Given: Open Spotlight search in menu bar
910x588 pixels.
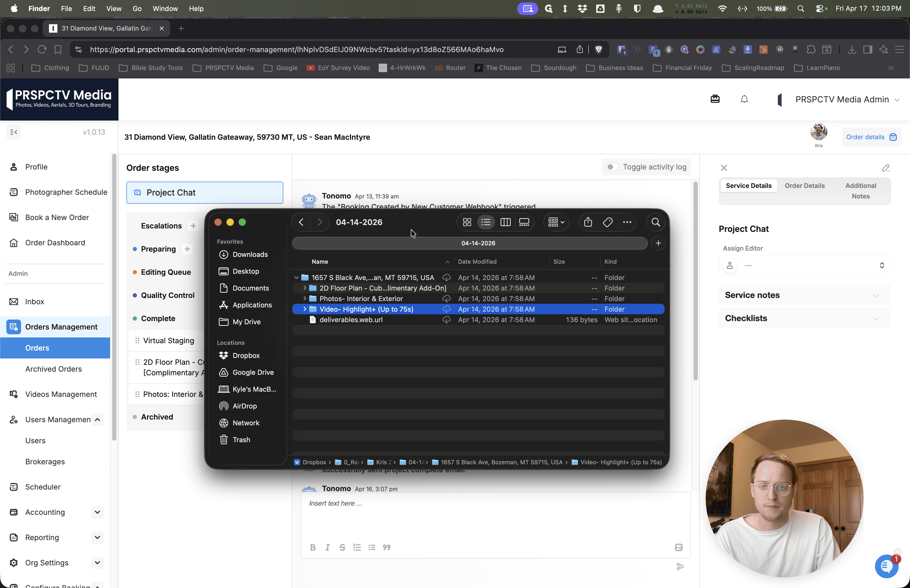Looking at the screenshot, I should pos(801,8).
